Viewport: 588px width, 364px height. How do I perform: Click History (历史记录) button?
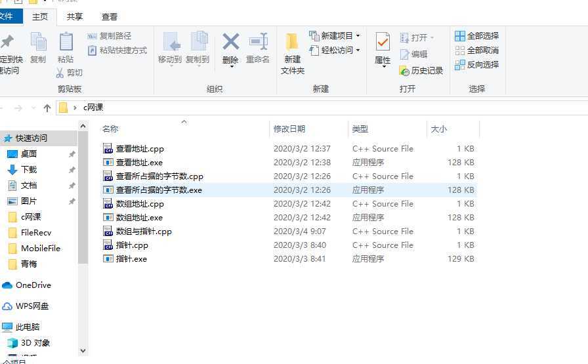[x=421, y=70]
